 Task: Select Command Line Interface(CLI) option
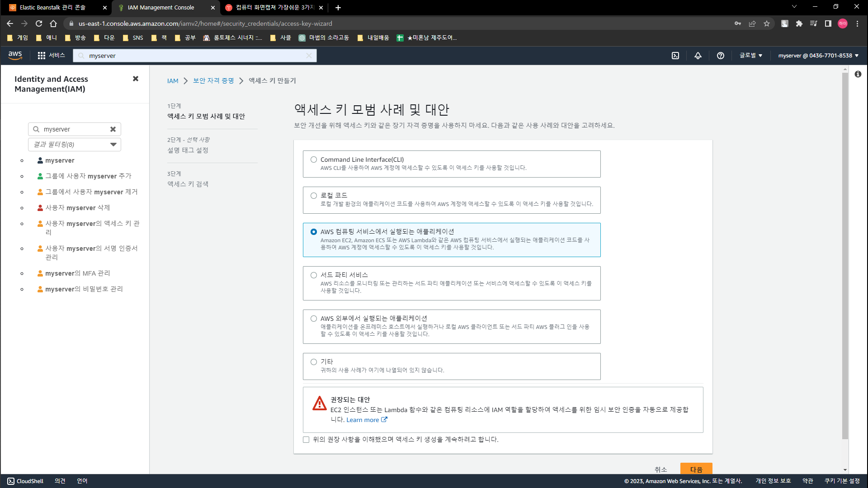[314, 160]
